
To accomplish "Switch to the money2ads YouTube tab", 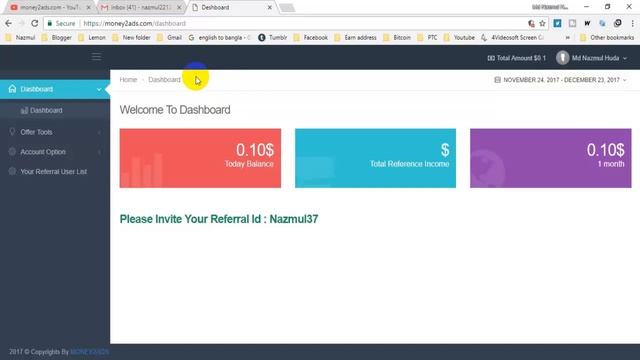I will click(x=49, y=7).
